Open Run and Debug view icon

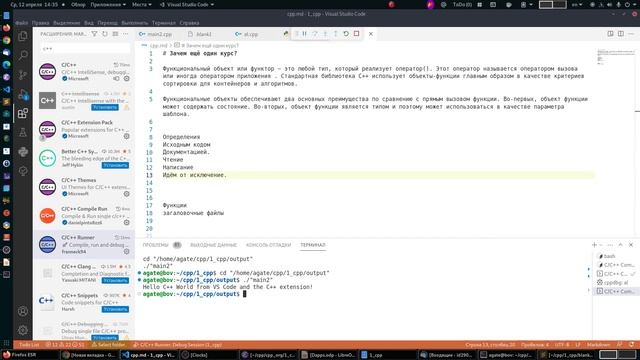coord(23,94)
